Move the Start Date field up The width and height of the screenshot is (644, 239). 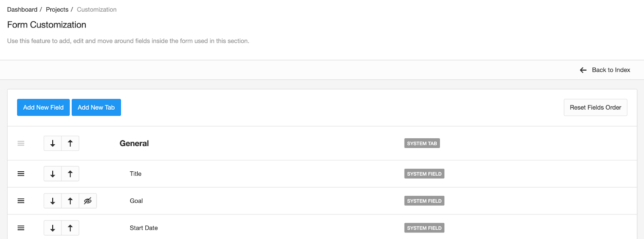[x=70, y=228]
